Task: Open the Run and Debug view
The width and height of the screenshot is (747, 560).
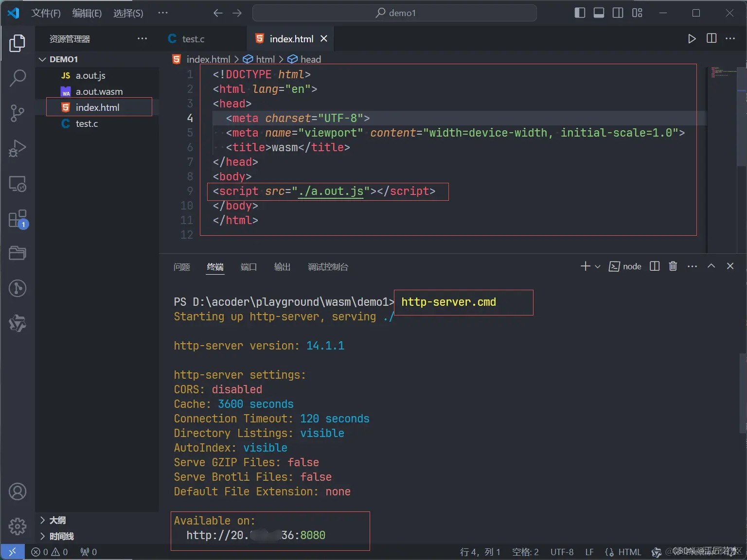Action: (x=18, y=148)
